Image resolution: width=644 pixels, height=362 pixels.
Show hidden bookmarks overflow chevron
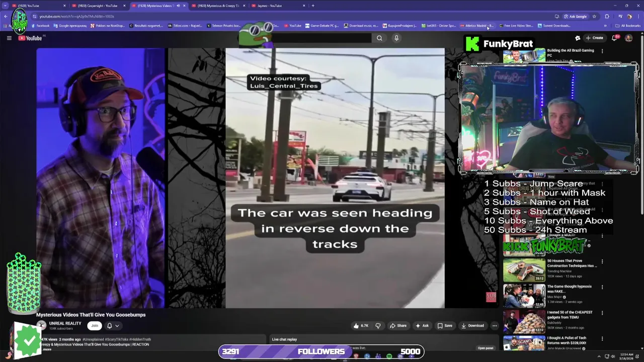(605, 26)
